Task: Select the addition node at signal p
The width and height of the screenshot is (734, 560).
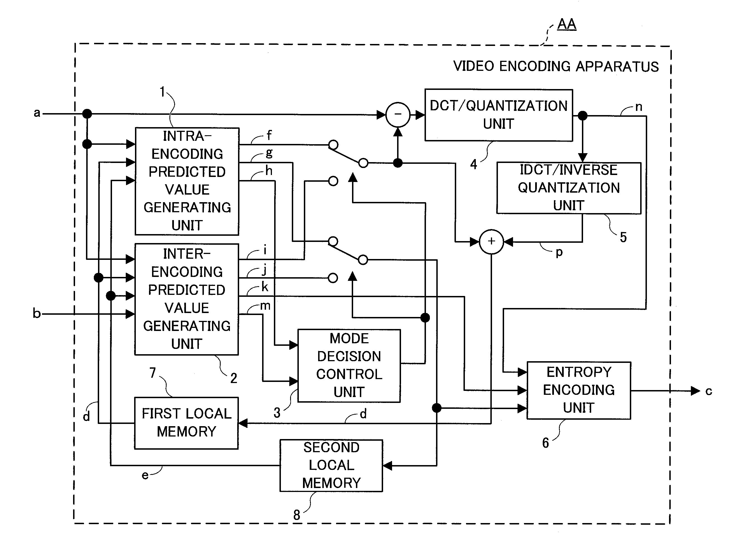Action: (489, 241)
